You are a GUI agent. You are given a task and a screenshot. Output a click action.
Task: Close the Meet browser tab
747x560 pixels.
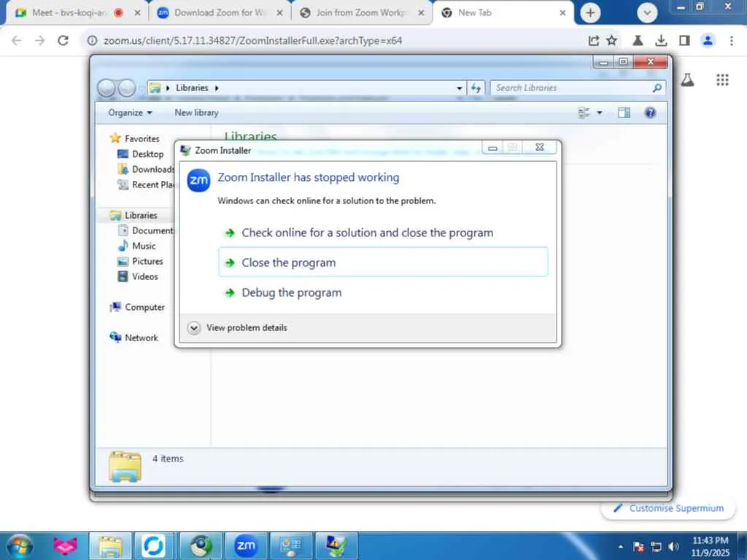[137, 13]
